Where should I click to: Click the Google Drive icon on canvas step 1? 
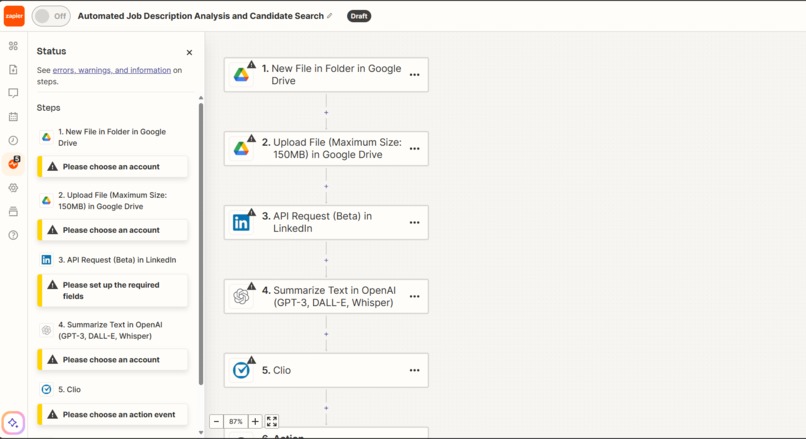241,75
